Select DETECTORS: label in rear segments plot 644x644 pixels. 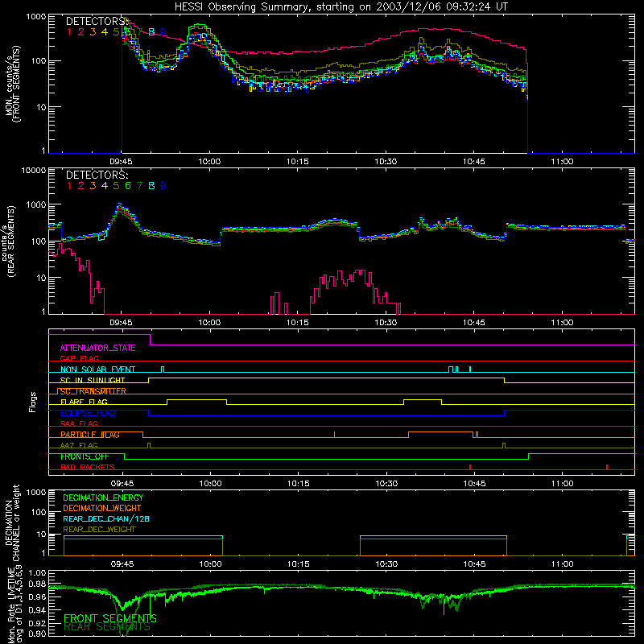[x=97, y=175]
